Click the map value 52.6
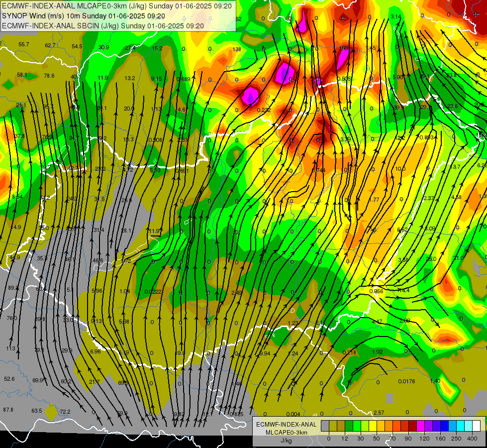The width and height of the screenshot is (487, 448). coord(9,379)
